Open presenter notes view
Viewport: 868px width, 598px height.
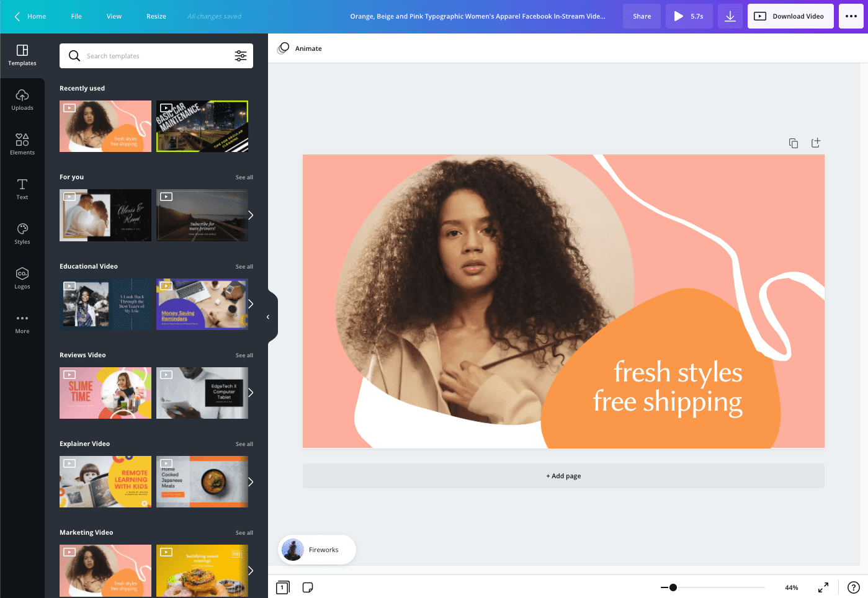pyautogui.click(x=308, y=587)
